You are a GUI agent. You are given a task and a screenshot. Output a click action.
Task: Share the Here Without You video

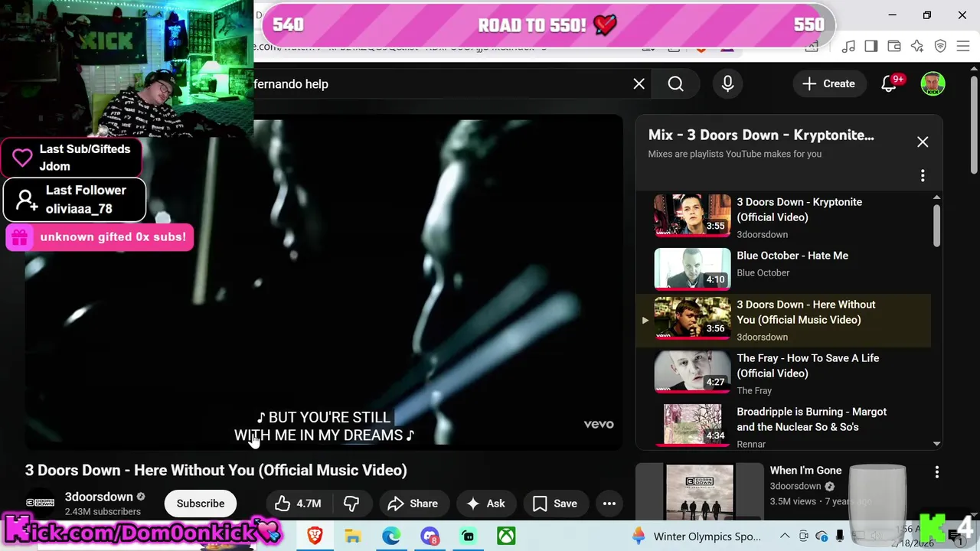click(x=413, y=504)
